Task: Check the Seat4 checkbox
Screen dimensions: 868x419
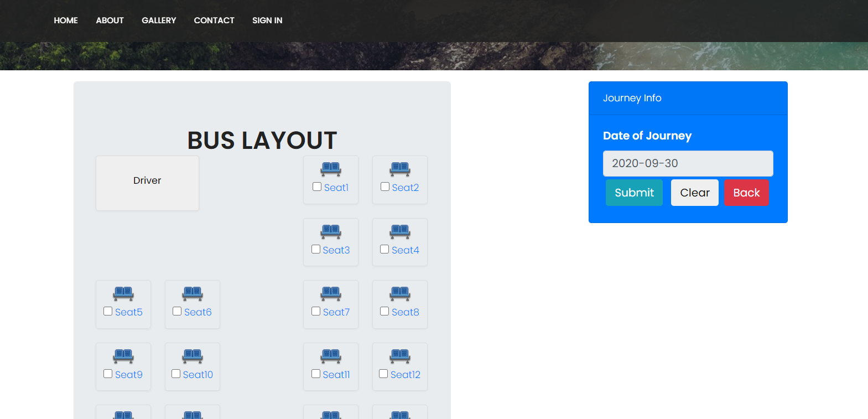Action: click(x=384, y=249)
